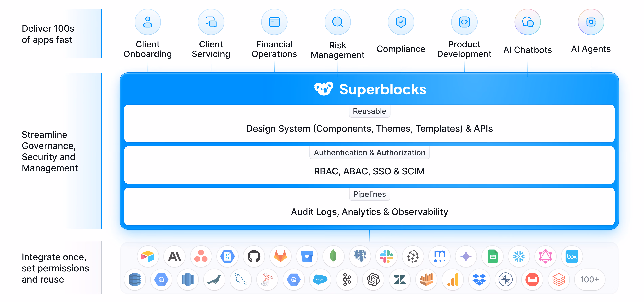Select the MariaDB seal icon
The width and height of the screenshot is (644, 302).
(215, 280)
